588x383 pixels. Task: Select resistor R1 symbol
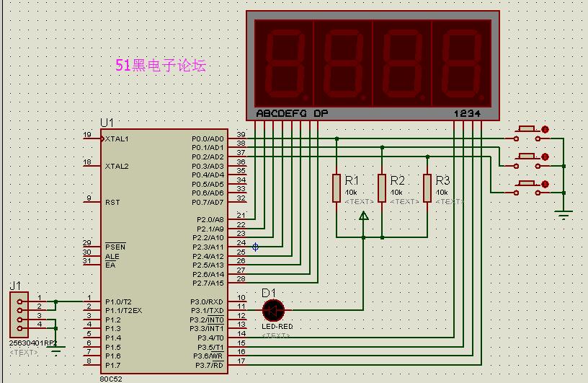pos(337,188)
